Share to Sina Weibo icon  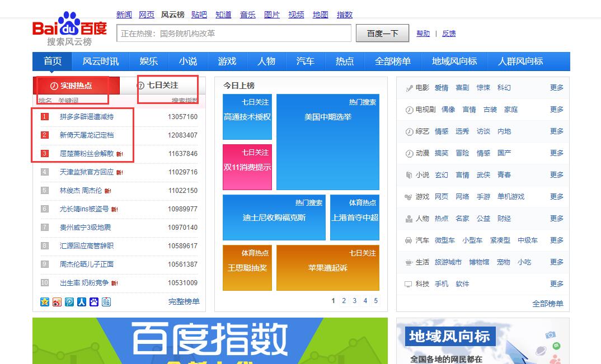tap(57, 302)
